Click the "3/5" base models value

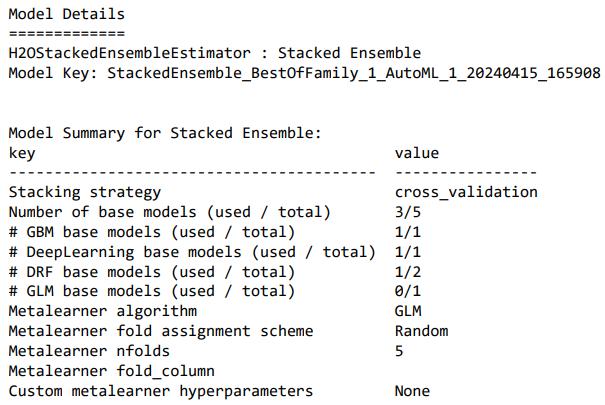pyautogui.click(x=408, y=212)
